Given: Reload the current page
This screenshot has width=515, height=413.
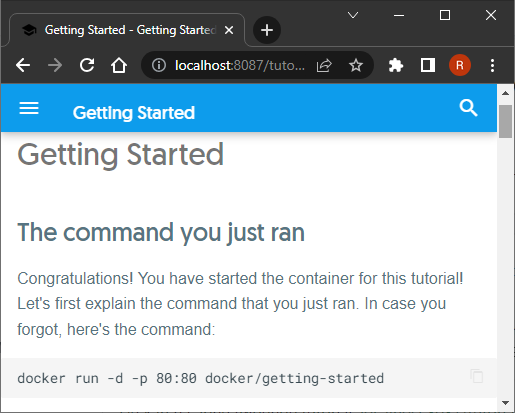Looking at the screenshot, I should click(x=87, y=65).
